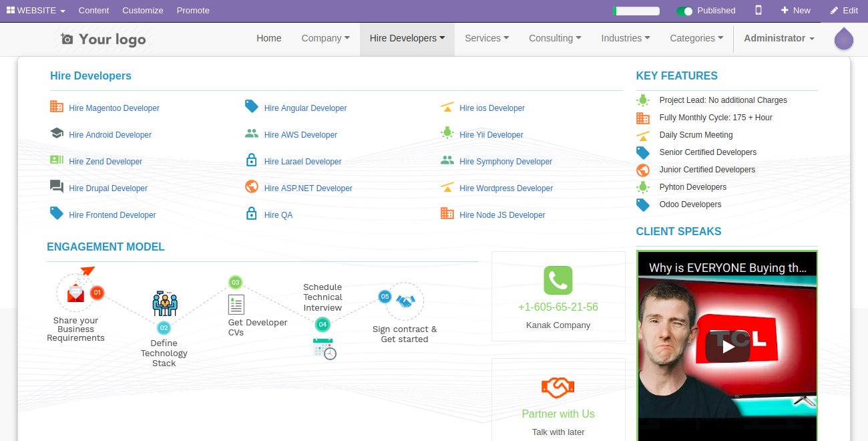Open Hire Magentoo Developer link
The image size is (868, 441).
pyautogui.click(x=114, y=108)
